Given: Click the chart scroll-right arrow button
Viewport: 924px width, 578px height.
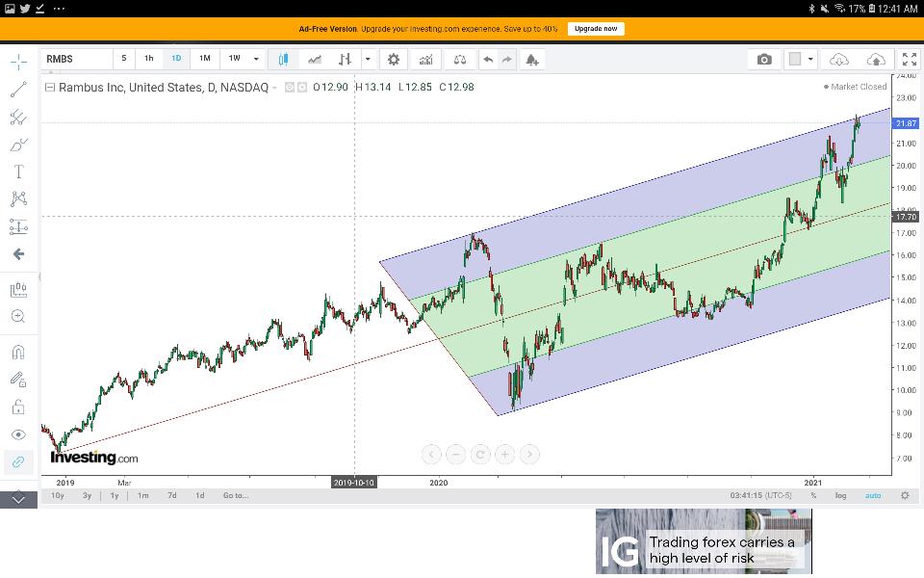Looking at the screenshot, I should click(529, 454).
